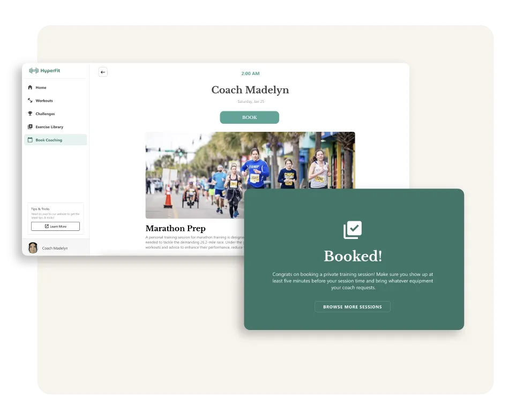Screen dimensions: 516x420
Task: Click the Learn More external-link icon
Action: pyautogui.click(x=47, y=226)
